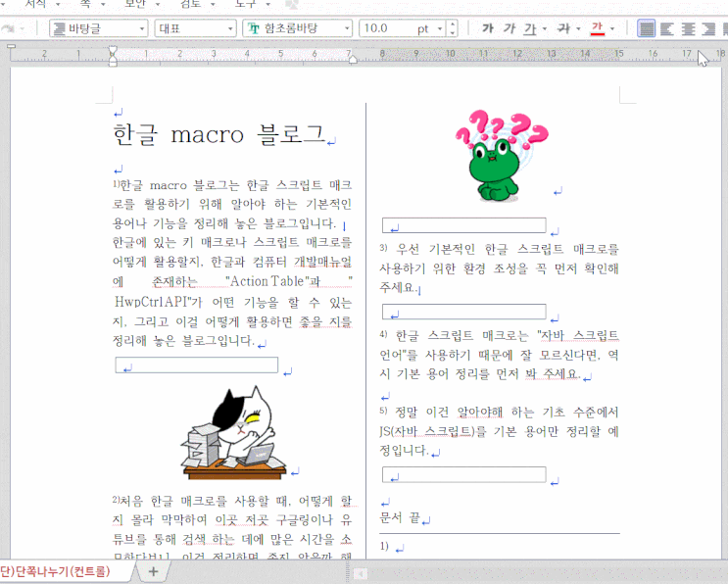Toggle strikethrough formatting
This screenshot has width=728, height=584.
pyautogui.click(x=563, y=28)
